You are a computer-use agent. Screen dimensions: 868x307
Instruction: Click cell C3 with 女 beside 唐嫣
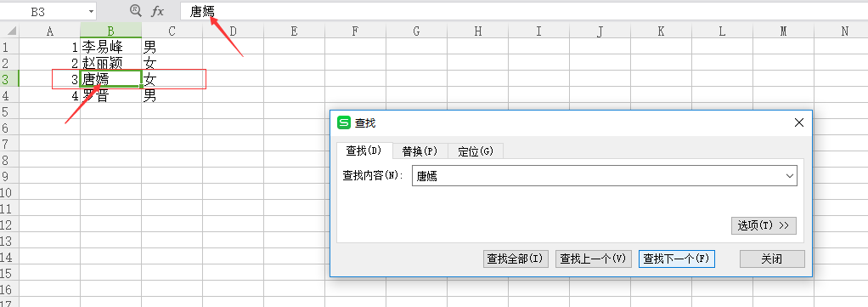(172, 79)
